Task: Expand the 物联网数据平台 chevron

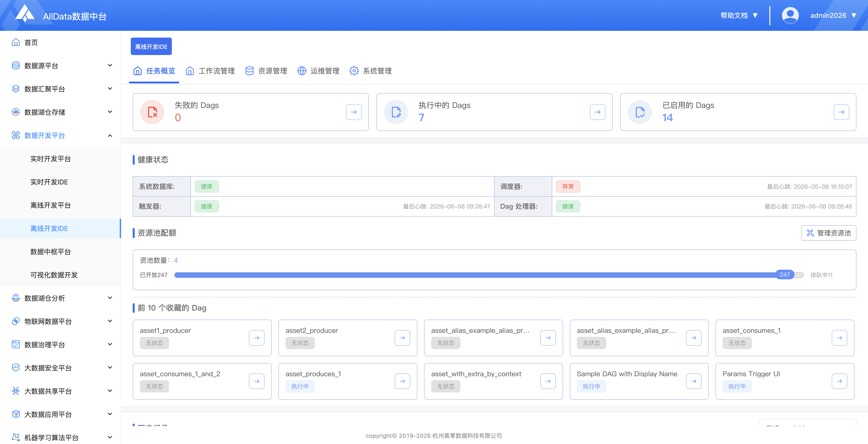Action: [110, 321]
